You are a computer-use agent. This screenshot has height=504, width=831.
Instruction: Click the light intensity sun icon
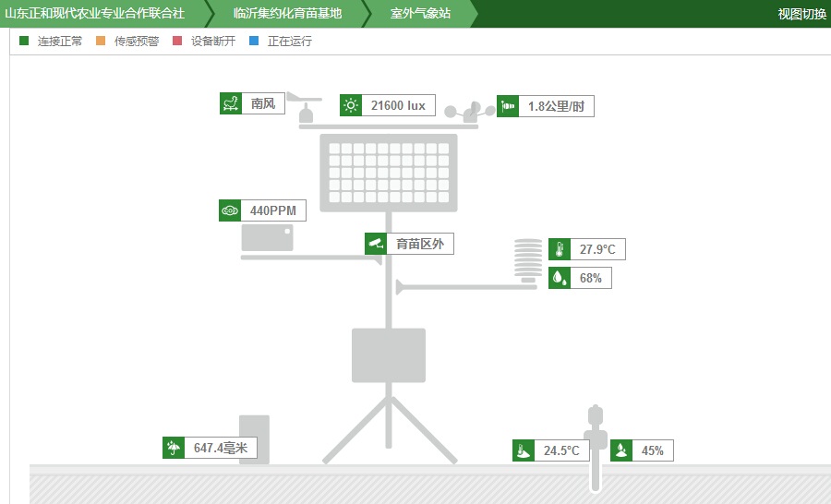click(x=351, y=106)
